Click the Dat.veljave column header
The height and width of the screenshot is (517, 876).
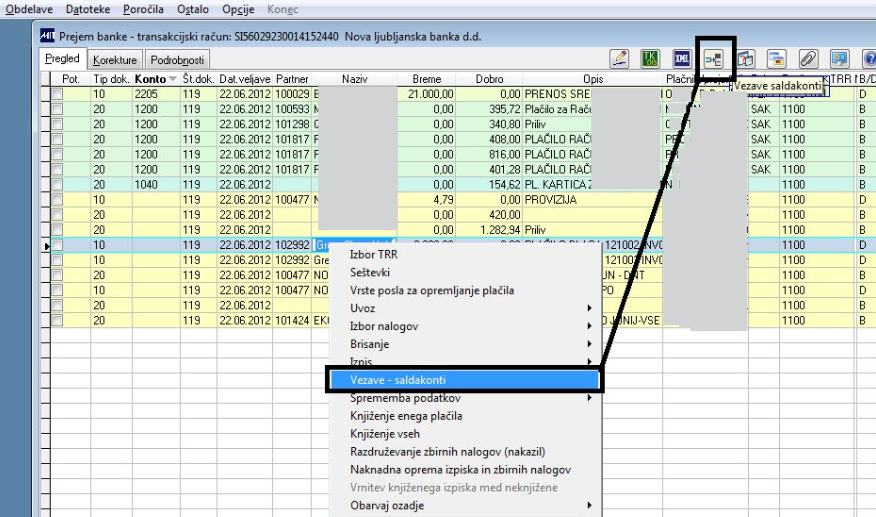point(245,79)
